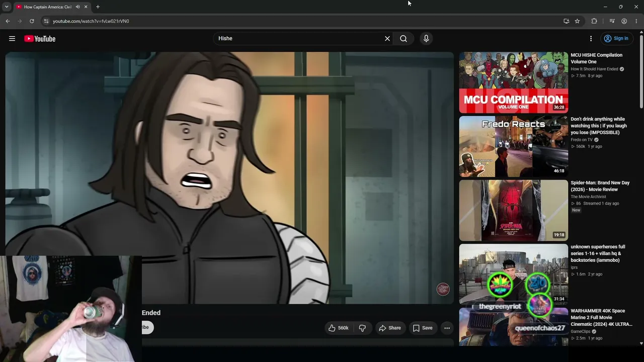Viewport: 644px width, 362px height.
Task: Click the Sign in button
Action: coord(616,39)
